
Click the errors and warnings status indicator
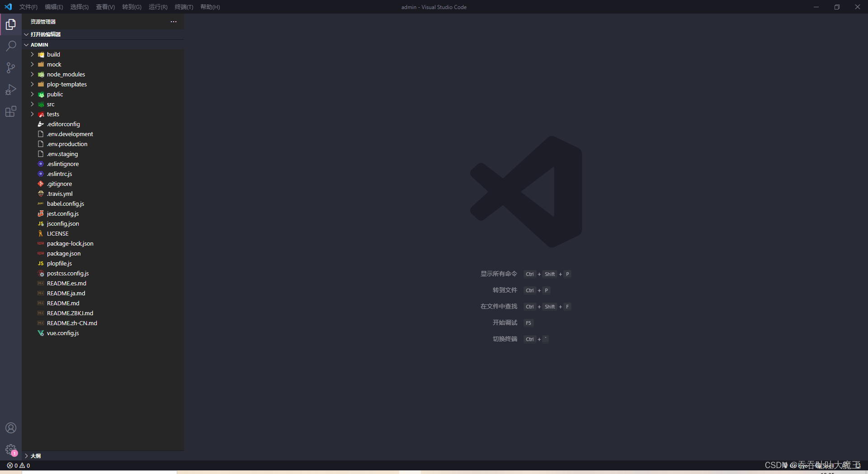point(19,465)
